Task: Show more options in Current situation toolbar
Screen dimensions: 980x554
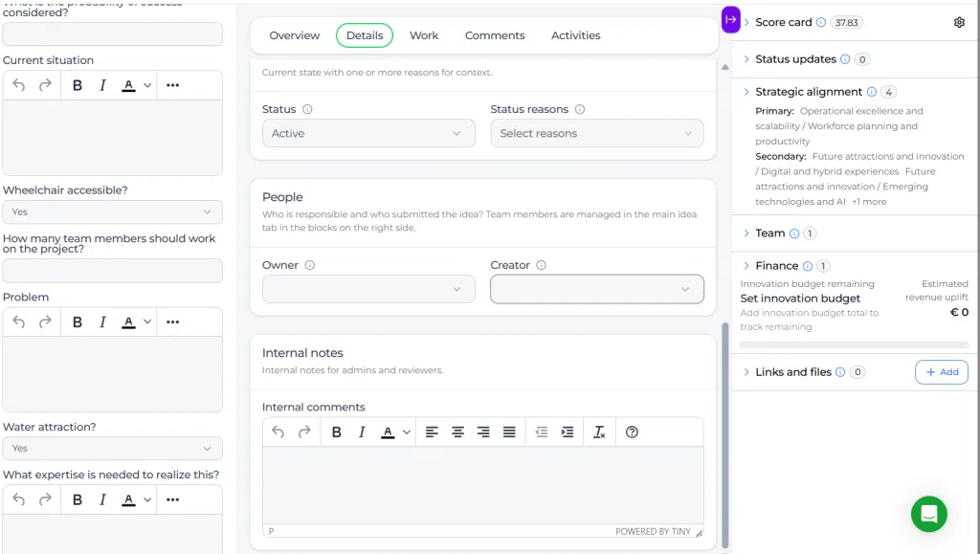Action: click(173, 85)
